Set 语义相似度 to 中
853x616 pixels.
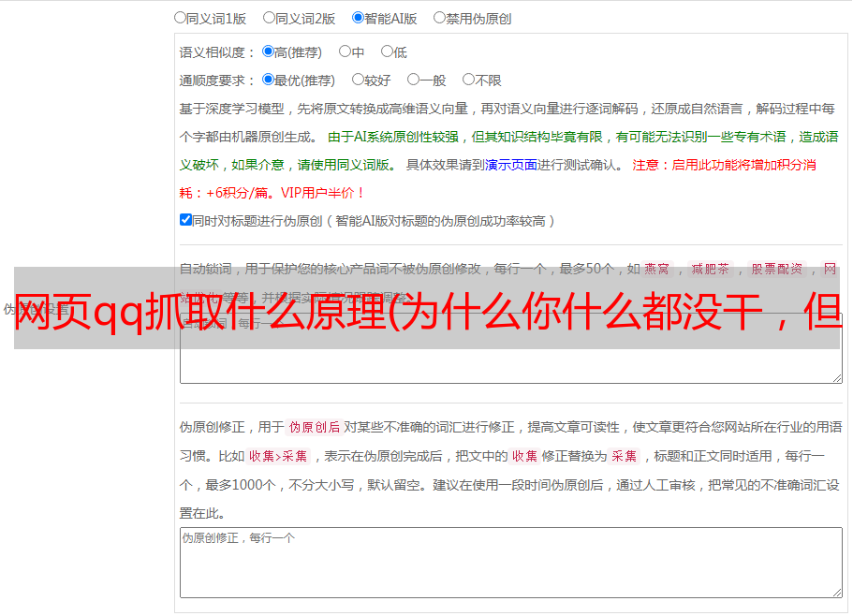pyautogui.click(x=345, y=51)
